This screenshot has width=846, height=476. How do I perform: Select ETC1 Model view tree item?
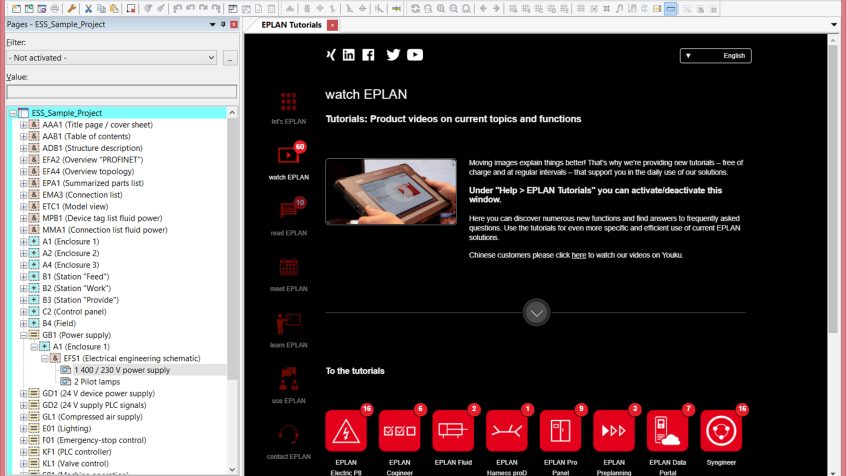pos(75,207)
